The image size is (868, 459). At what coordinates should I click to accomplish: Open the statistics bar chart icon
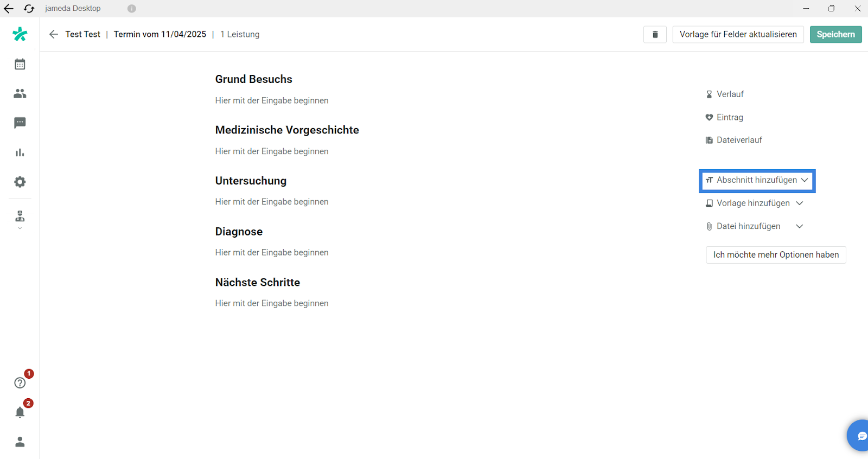(20, 152)
